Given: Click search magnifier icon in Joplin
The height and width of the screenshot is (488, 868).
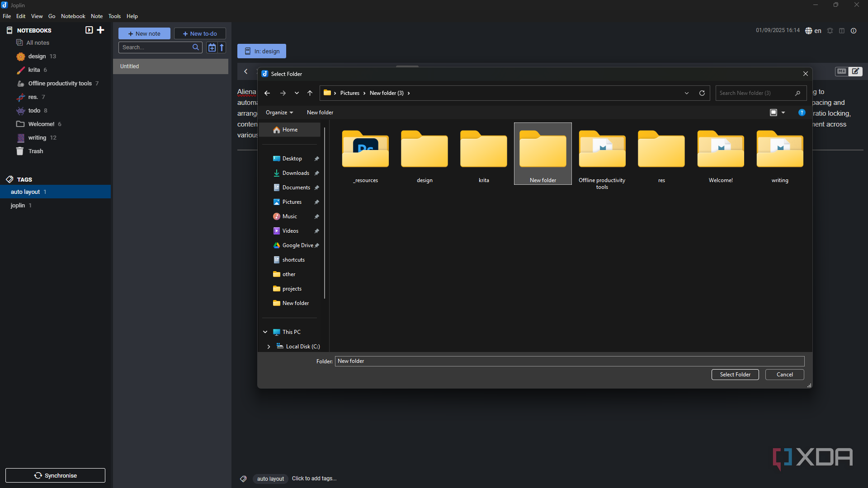Looking at the screenshot, I should tap(196, 47).
